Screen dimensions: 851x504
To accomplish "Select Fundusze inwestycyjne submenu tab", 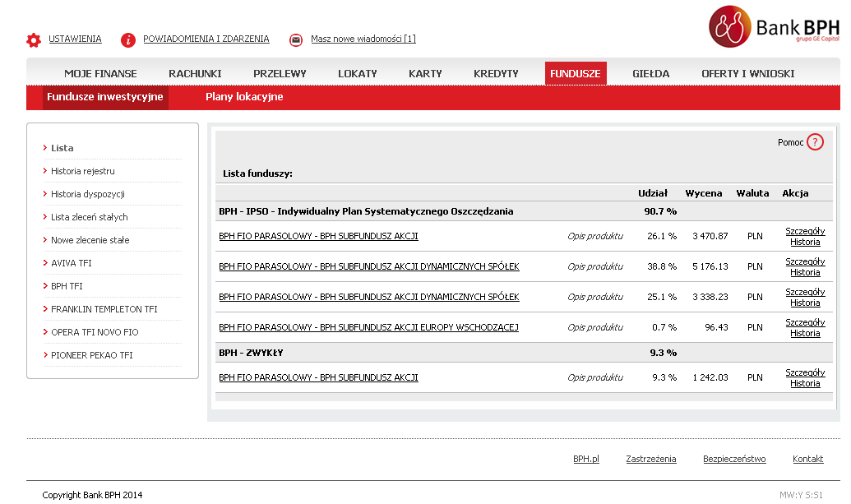I will point(105,96).
